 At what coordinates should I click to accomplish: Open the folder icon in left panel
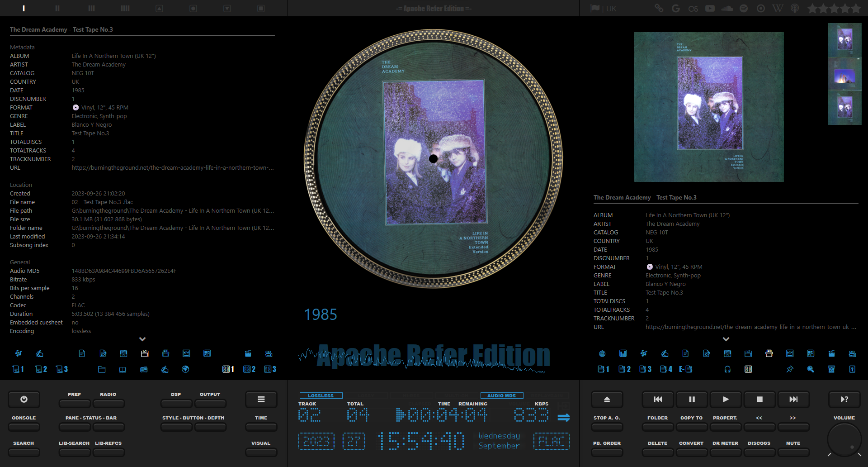pos(102,369)
